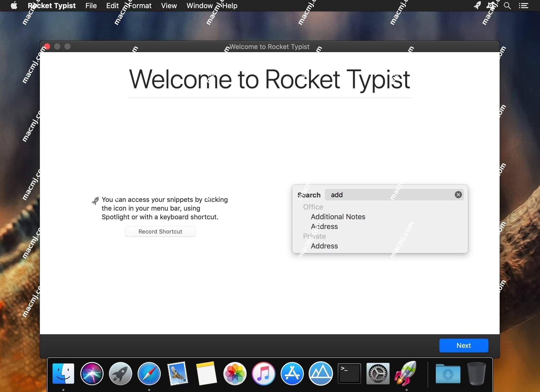Select 'Additional Notes' snippet result

point(338,216)
